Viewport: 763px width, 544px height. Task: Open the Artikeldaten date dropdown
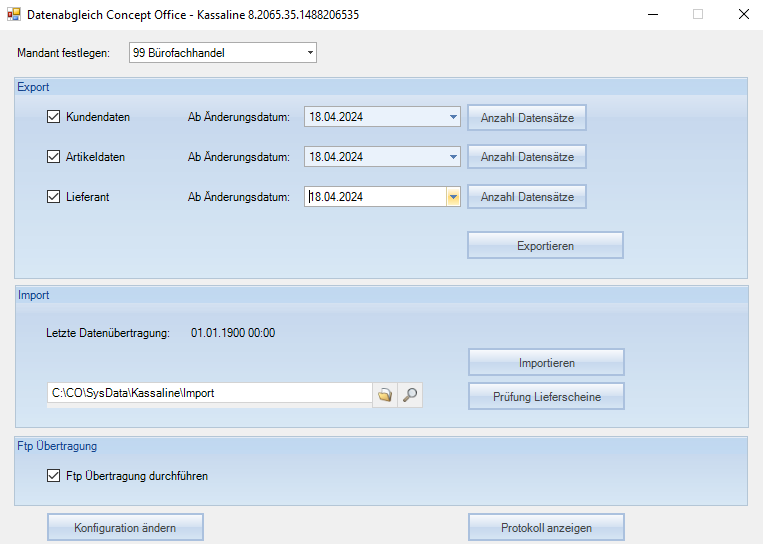[453, 157]
